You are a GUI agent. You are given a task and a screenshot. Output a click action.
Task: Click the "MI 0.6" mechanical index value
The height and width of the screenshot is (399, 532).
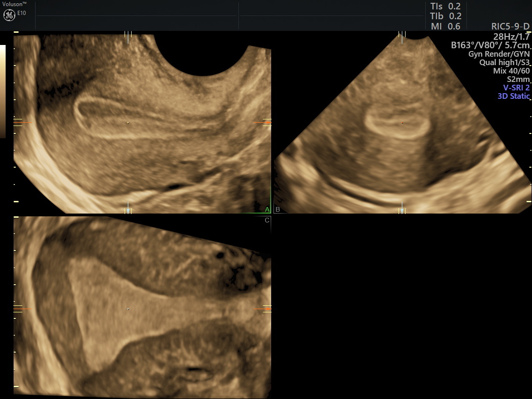[x=445, y=26]
